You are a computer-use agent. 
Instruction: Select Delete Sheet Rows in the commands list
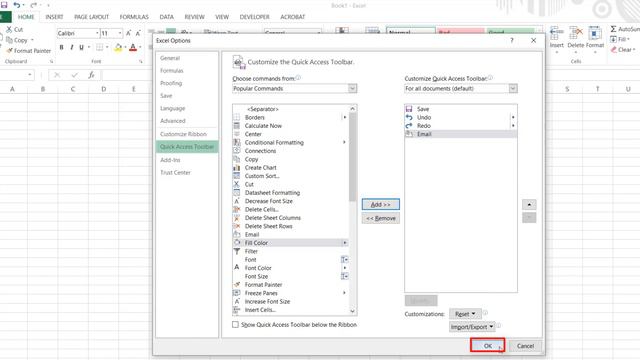[x=291, y=226]
